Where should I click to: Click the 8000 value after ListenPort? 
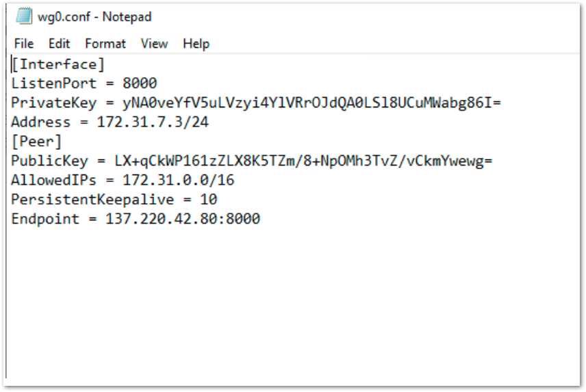pos(140,83)
